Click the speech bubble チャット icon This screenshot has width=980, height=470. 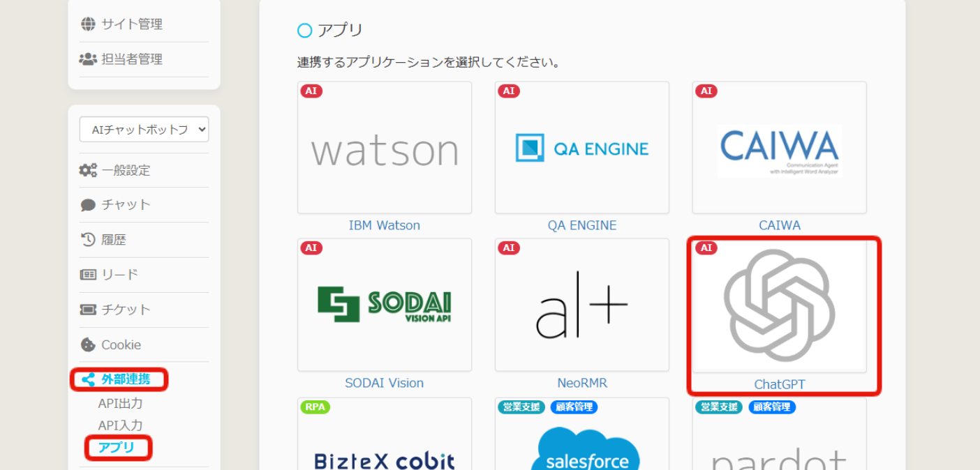88,205
